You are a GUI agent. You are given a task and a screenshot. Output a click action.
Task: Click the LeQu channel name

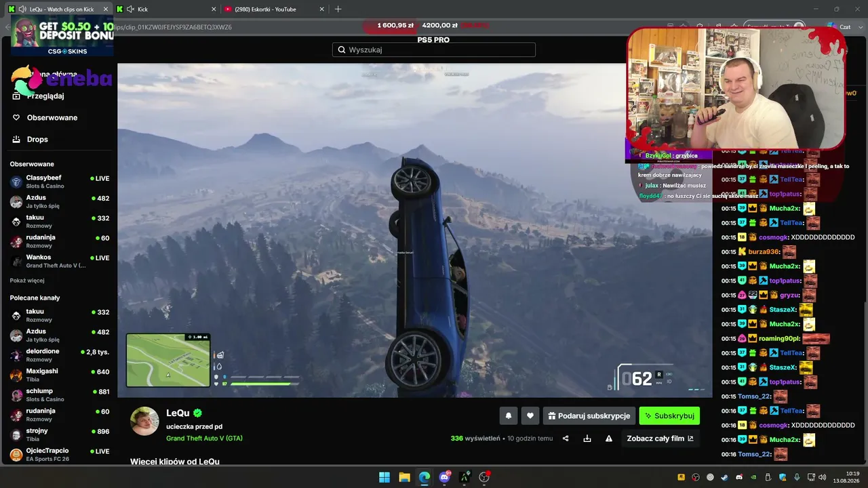(178, 413)
